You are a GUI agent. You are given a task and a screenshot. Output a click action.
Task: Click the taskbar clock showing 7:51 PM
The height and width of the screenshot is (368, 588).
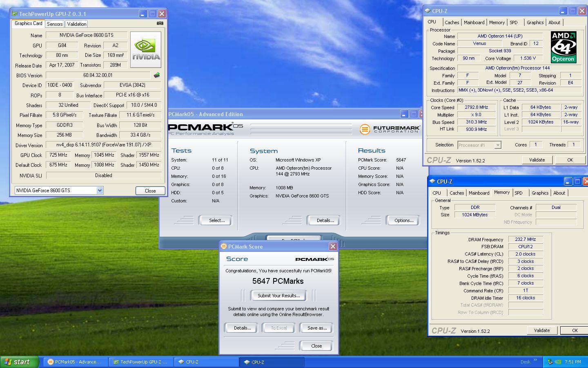(572, 362)
